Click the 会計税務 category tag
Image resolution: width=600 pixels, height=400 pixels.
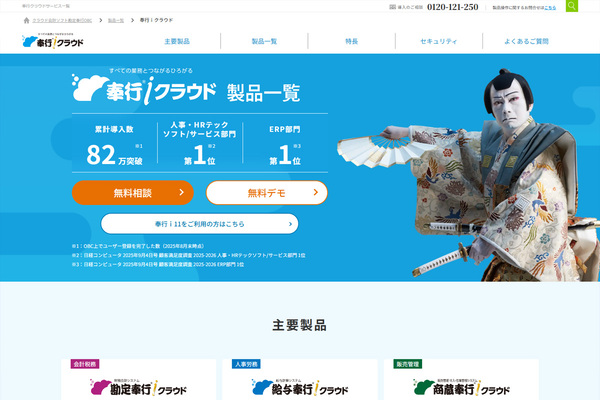(x=85, y=364)
